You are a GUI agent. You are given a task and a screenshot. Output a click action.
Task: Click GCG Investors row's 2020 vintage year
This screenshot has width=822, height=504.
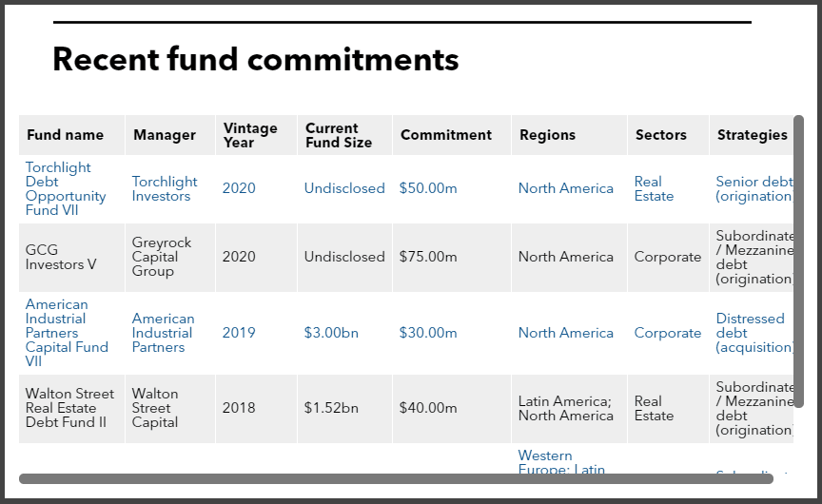[239, 258]
